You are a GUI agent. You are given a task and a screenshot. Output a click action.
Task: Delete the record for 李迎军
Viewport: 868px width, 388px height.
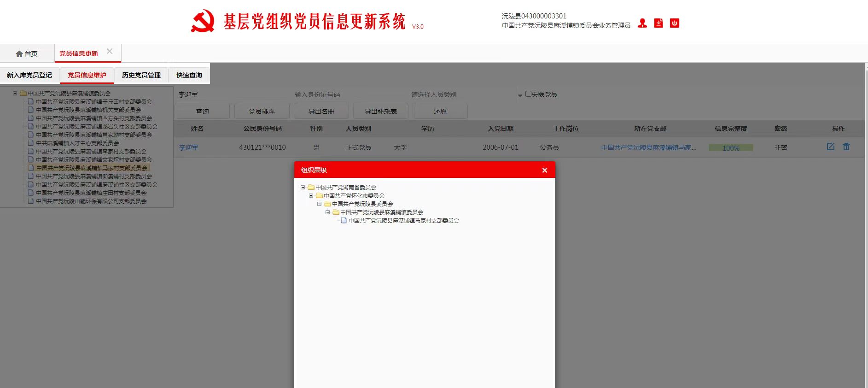click(846, 147)
